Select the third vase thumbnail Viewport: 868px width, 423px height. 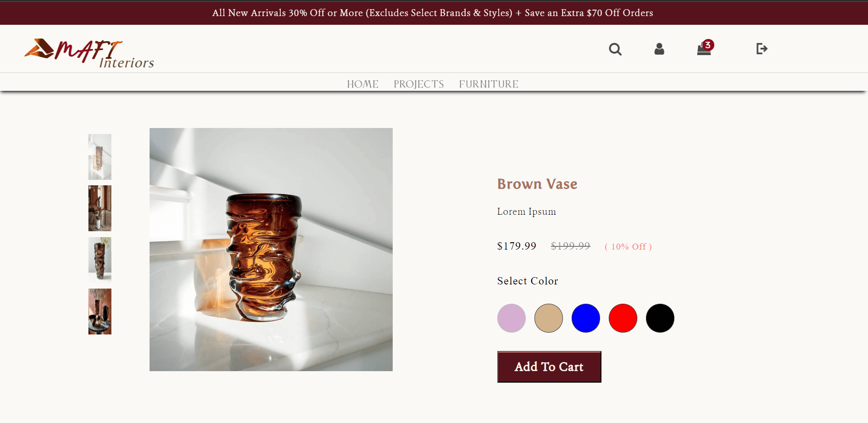[x=100, y=260]
